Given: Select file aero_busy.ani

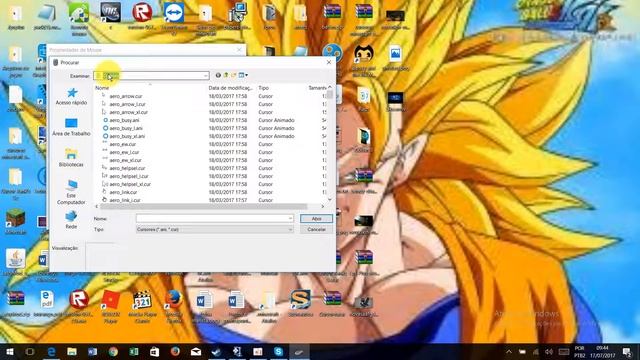Looking at the screenshot, I should click(x=124, y=120).
